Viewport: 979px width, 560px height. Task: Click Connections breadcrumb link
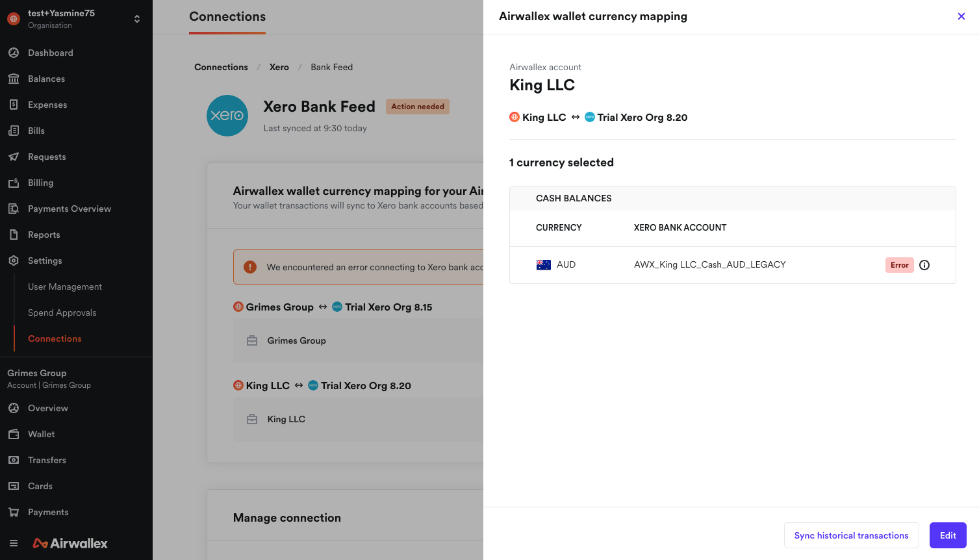221,67
